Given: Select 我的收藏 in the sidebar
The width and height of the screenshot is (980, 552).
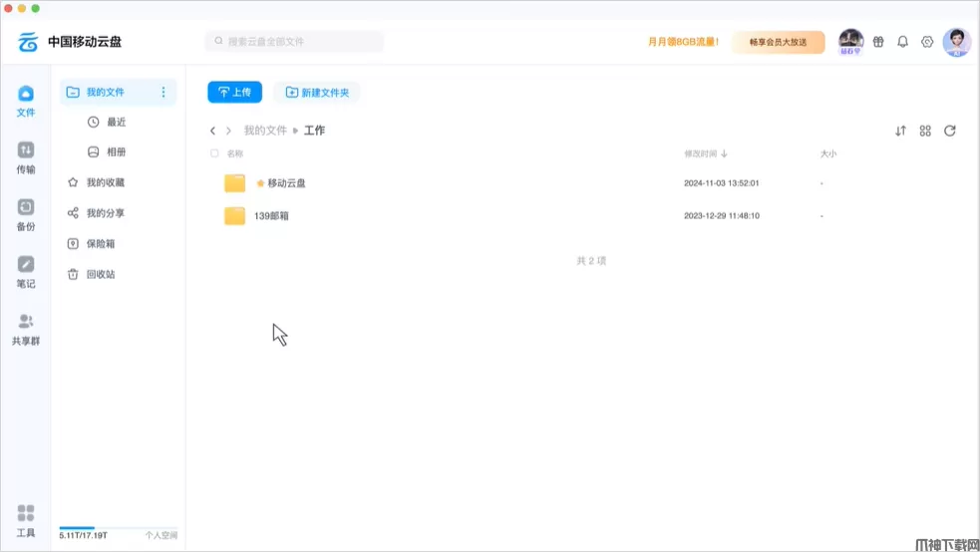Looking at the screenshot, I should [105, 183].
